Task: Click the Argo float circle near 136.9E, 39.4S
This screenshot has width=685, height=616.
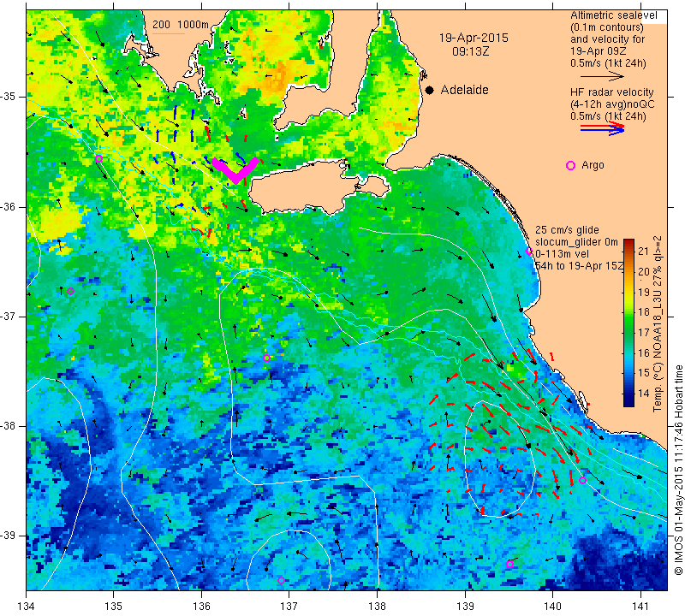Action: [282, 581]
